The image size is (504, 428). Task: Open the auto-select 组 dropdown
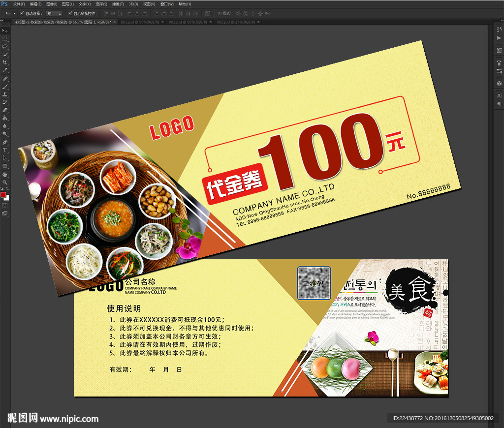coord(54,13)
